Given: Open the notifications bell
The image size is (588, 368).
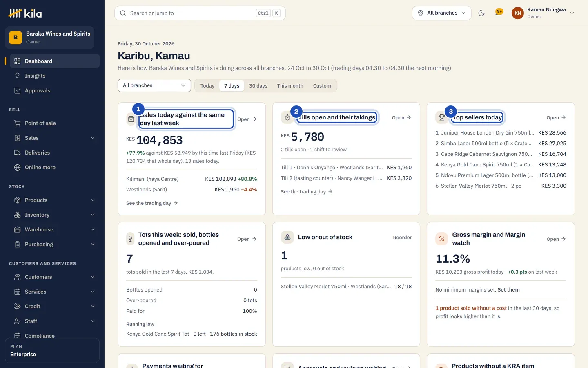Looking at the screenshot, I should click(499, 13).
